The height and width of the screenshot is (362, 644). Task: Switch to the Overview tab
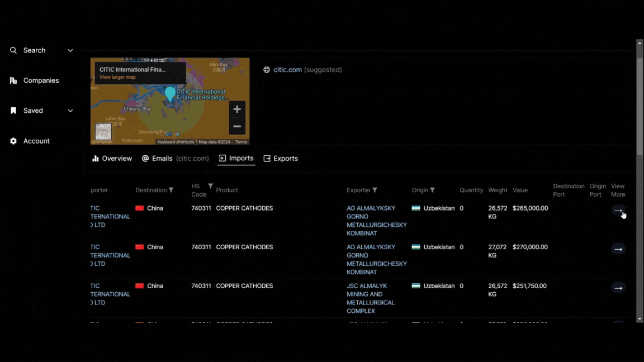tap(112, 159)
